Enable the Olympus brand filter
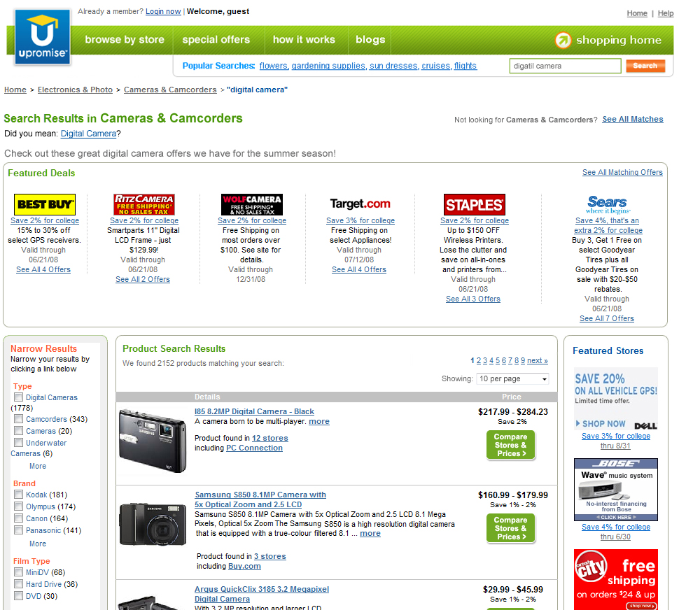This screenshot has width=700, height=610. 18,506
